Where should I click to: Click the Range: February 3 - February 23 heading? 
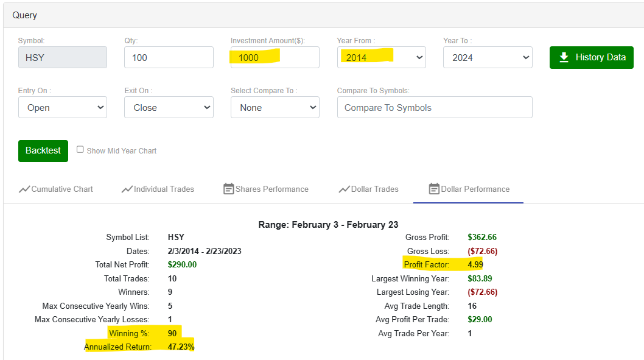[x=328, y=225]
